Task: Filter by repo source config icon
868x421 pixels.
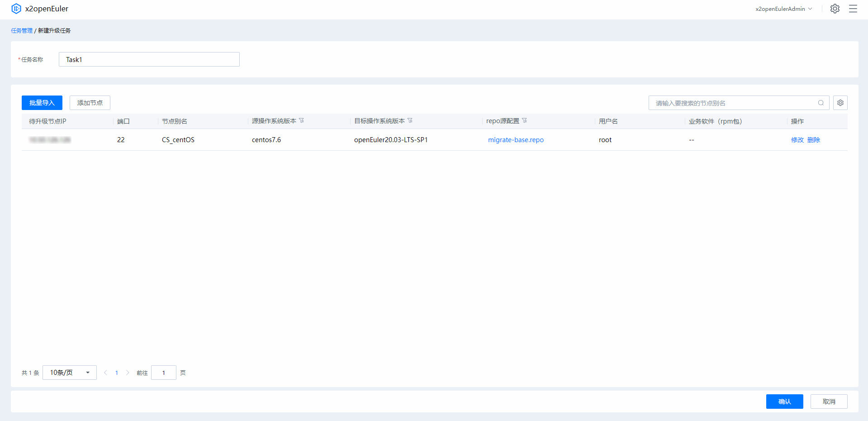Action: coord(525,121)
